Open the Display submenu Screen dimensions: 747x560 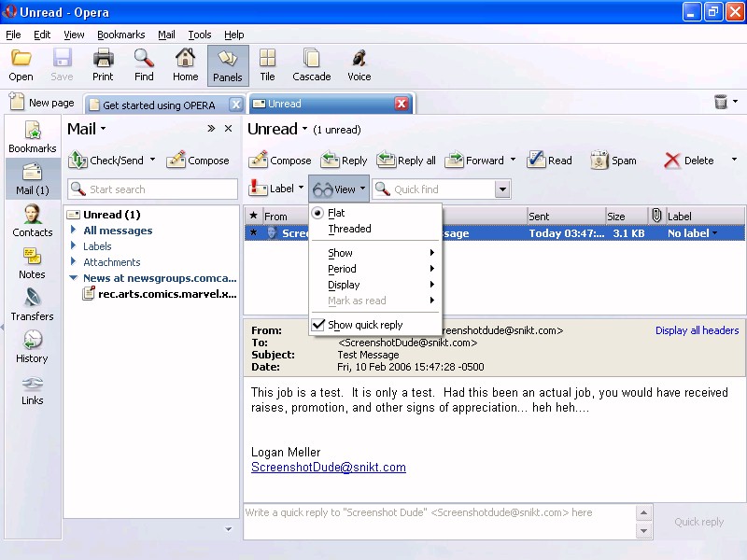(373, 285)
